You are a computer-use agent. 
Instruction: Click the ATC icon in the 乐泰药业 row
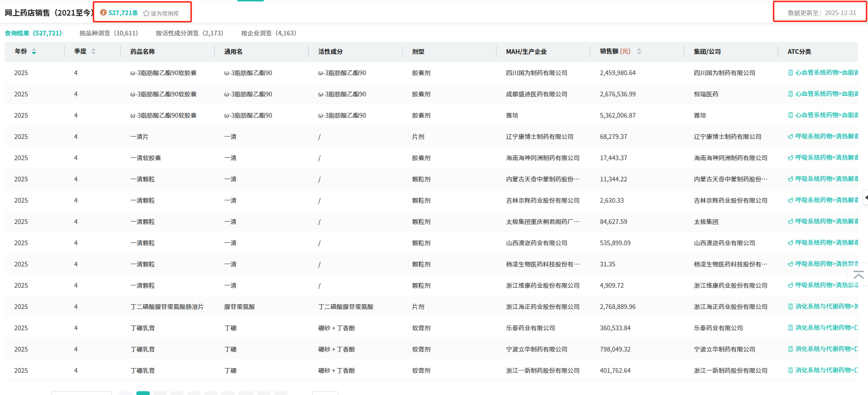click(x=791, y=328)
